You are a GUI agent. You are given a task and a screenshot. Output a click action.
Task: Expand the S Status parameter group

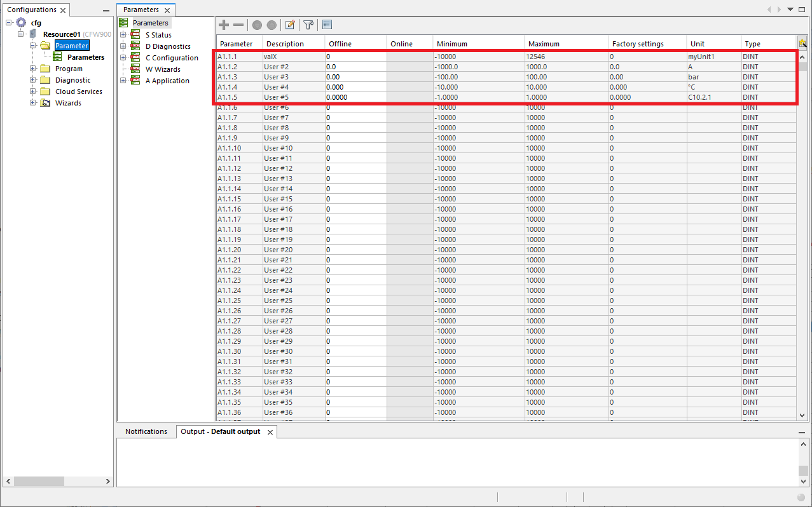[x=125, y=34]
